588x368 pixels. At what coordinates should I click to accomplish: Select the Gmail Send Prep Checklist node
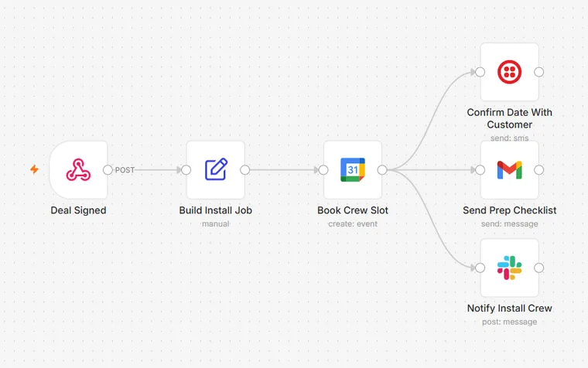[510, 170]
